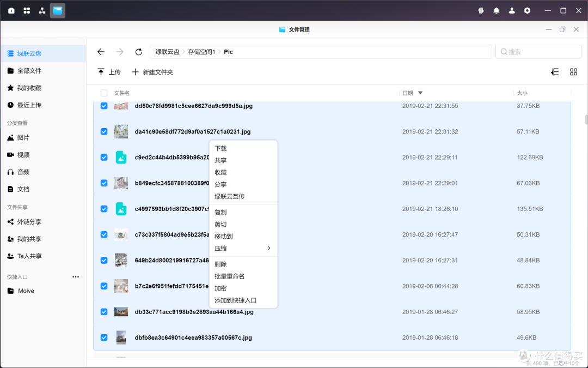
Task: Expand the 压缩 submenu arrow
Action: (x=269, y=248)
